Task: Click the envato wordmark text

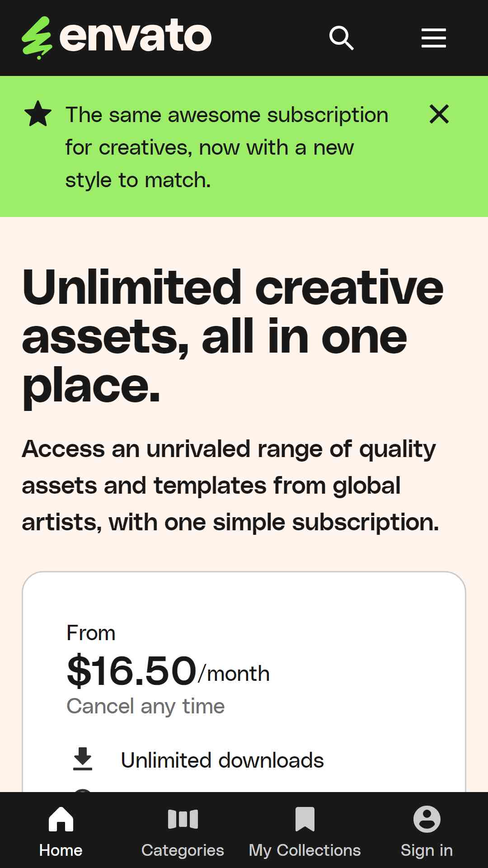Action: (x=136, y=36)
